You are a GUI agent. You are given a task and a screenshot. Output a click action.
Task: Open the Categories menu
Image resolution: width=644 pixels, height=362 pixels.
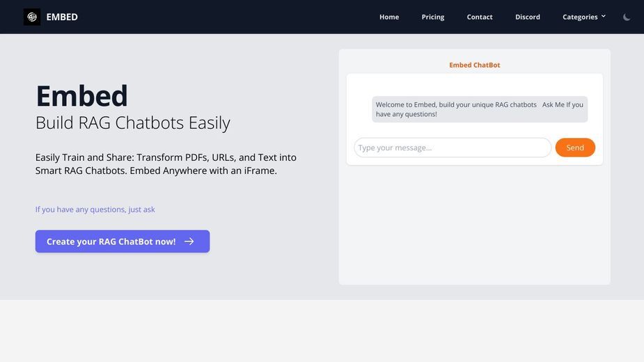pos(583,17)
